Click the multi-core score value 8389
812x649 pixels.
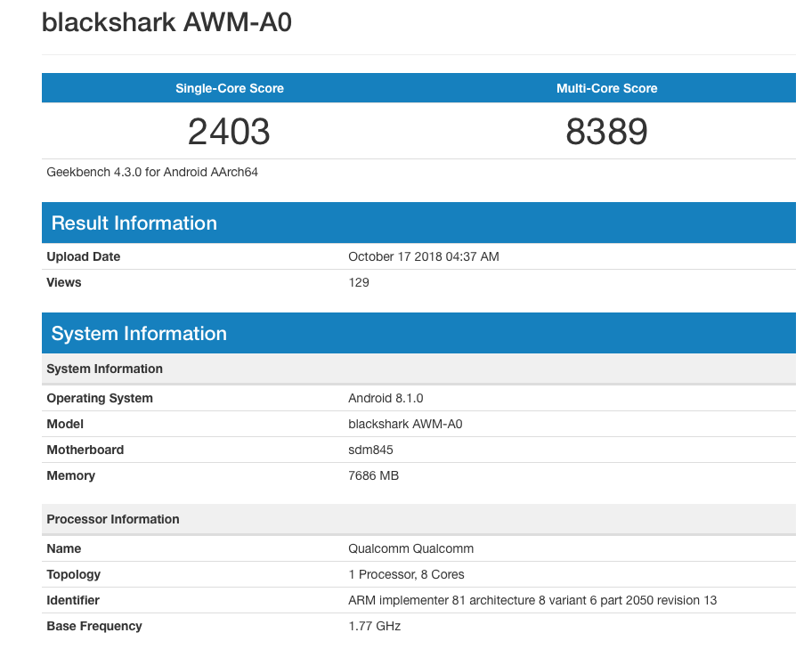point(606,132)
